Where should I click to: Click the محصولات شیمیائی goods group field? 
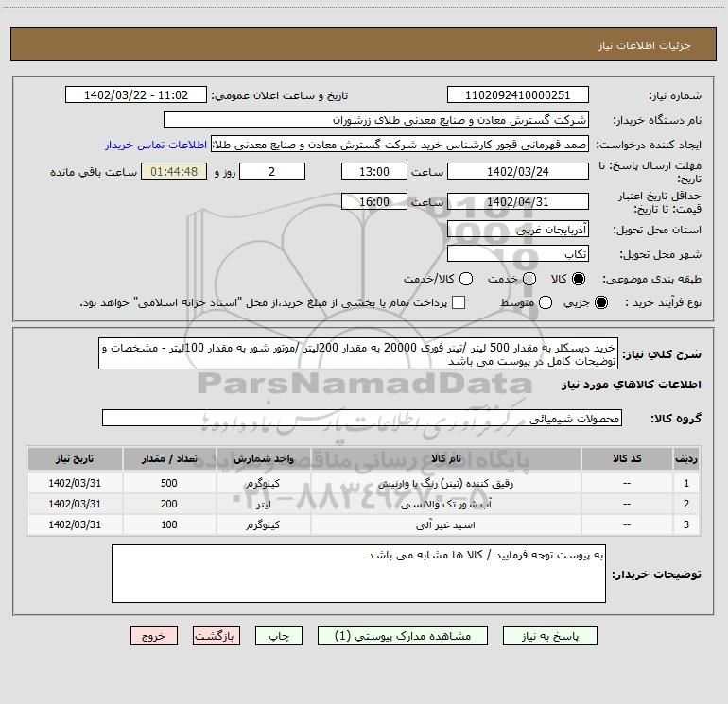point(362,418)
